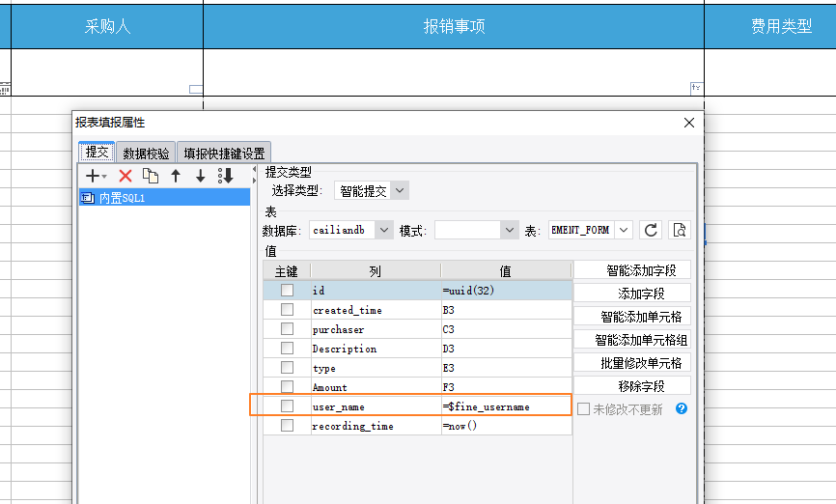Click 添加字段 button
This screenshot has width=836, height=504.
632,293
